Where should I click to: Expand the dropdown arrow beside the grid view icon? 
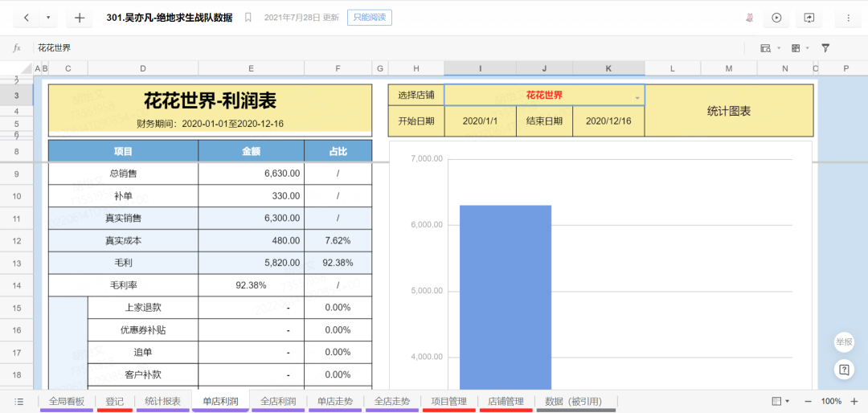808,48
